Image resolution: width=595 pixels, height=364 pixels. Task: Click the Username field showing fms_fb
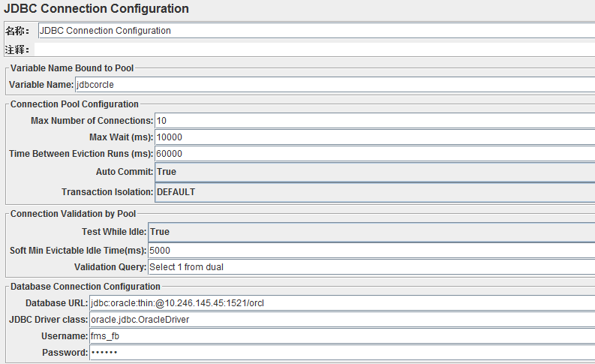pos(342,336)
